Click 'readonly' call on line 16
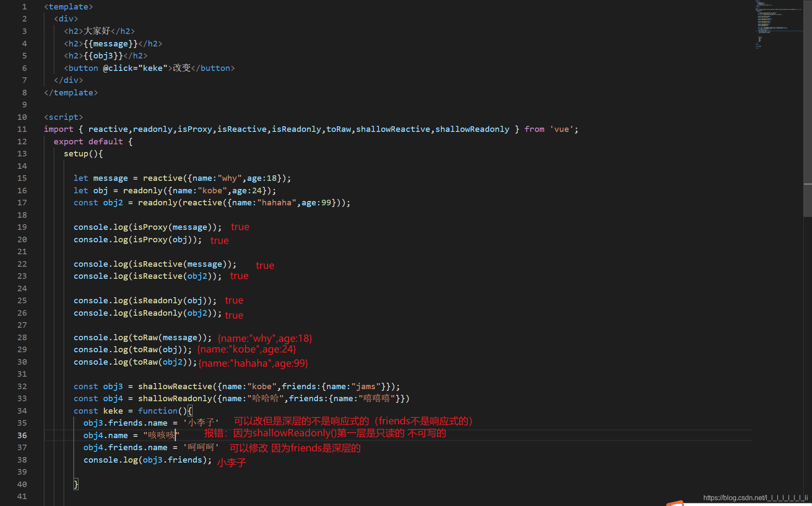 tap(143, 190)
